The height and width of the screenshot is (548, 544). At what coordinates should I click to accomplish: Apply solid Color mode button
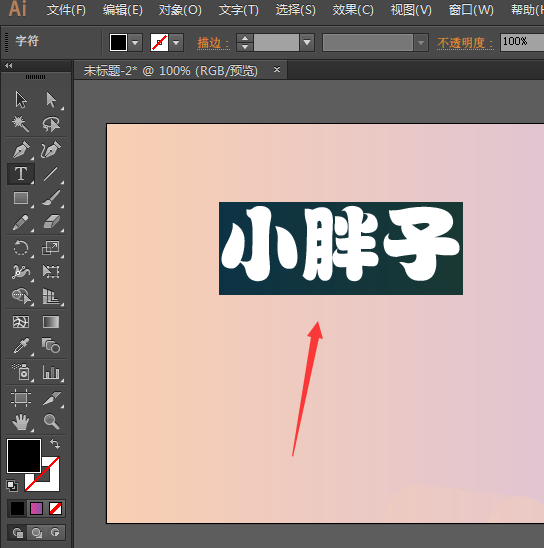17,509
